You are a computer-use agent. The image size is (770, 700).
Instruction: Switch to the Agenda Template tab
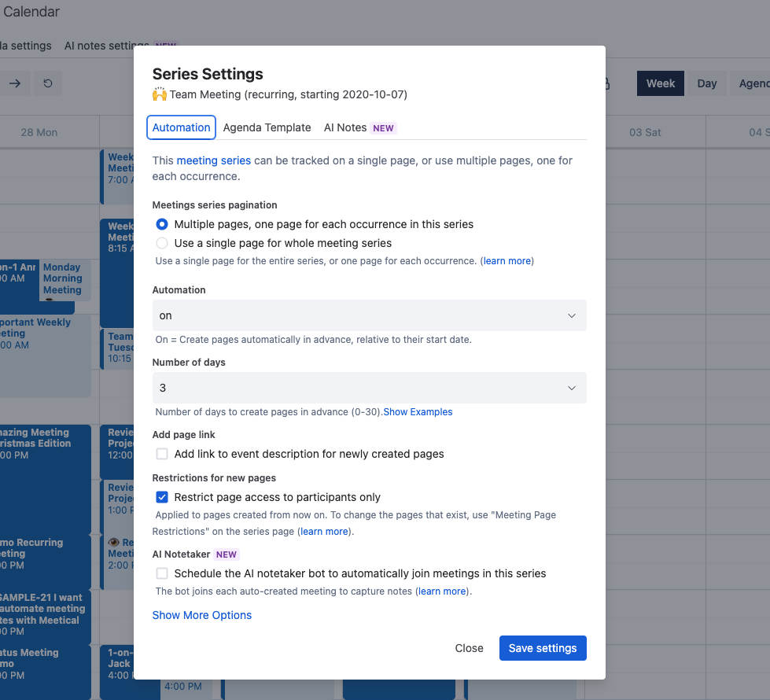pos(267,127)
